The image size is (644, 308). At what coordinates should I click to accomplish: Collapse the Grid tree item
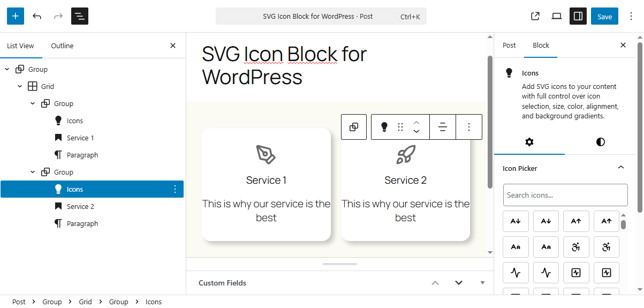coord(20,86)
